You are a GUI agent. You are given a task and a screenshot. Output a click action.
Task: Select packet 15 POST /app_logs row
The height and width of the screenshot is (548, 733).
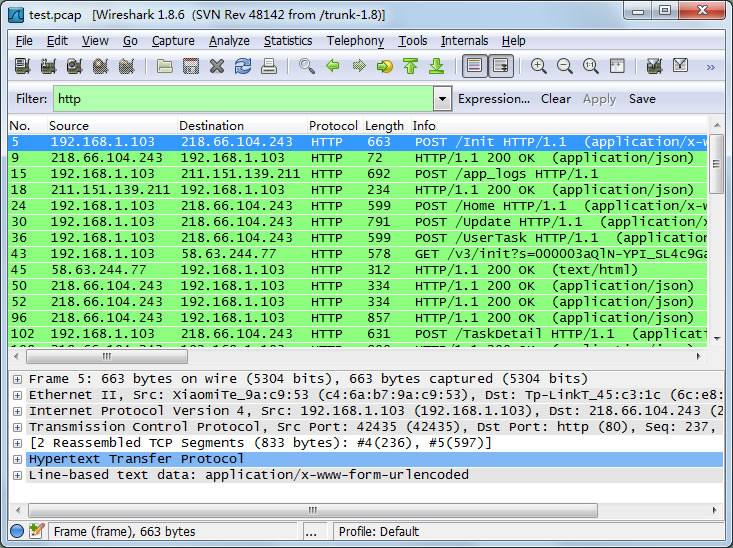(x=358, y=174)
